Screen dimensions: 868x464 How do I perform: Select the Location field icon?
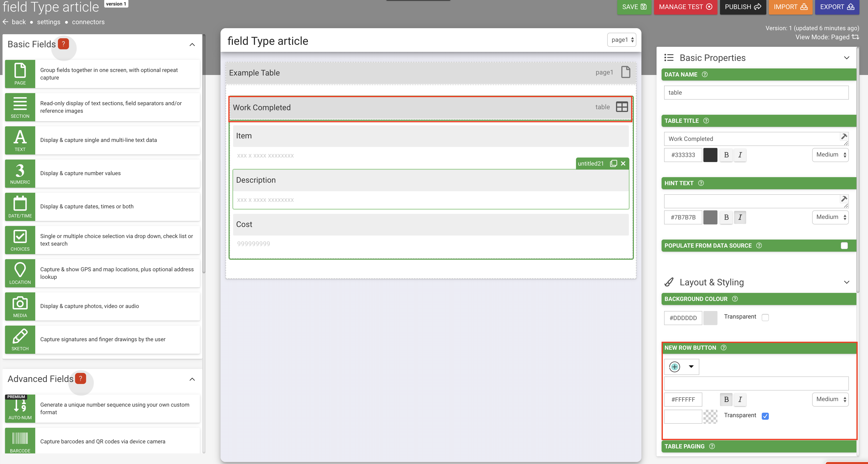[20, 273]
